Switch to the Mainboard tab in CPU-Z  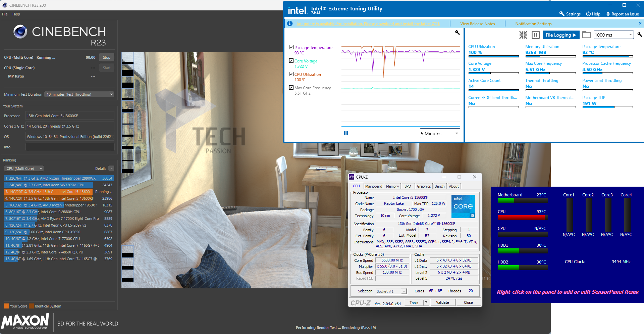tap(374, 186)
